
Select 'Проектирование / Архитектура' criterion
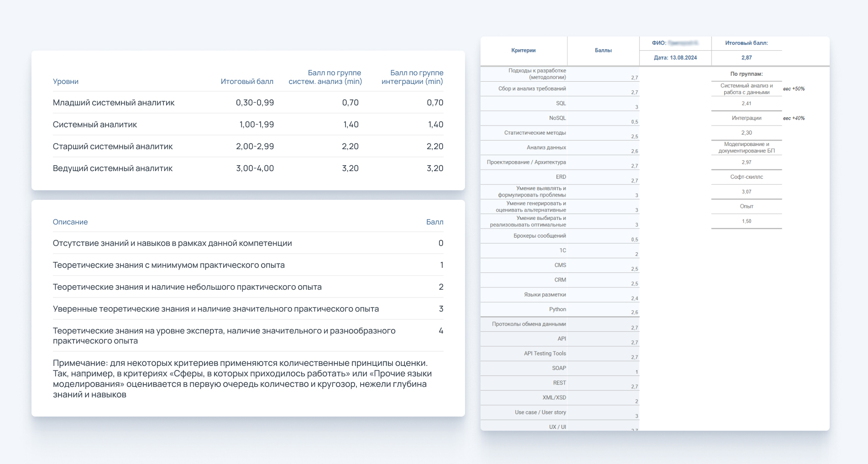tap(526, 162)
